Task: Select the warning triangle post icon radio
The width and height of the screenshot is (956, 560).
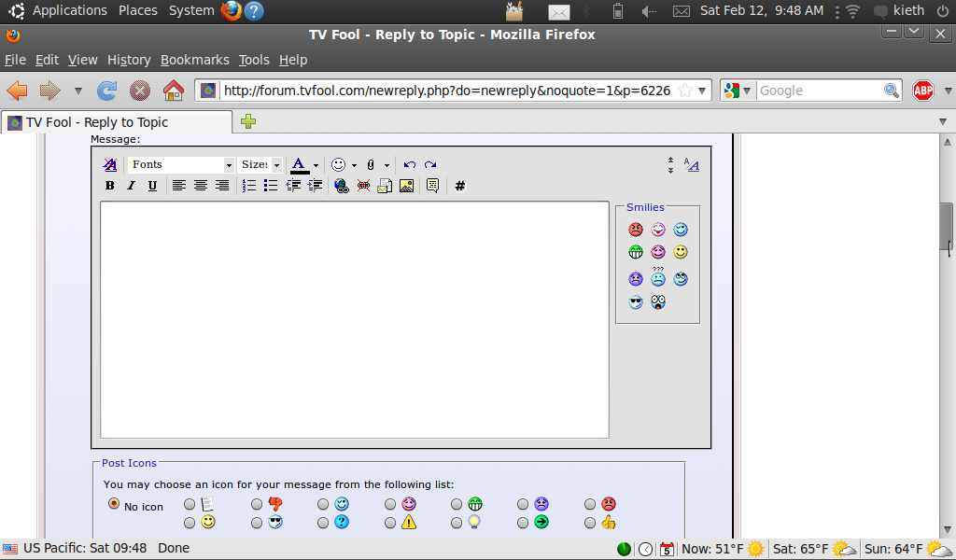Action: [x=390, y=523]
